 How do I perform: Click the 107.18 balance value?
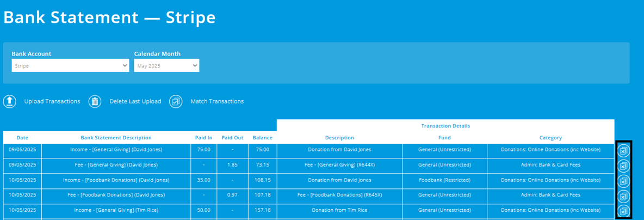pyautogui.click(x=263, y=195)
